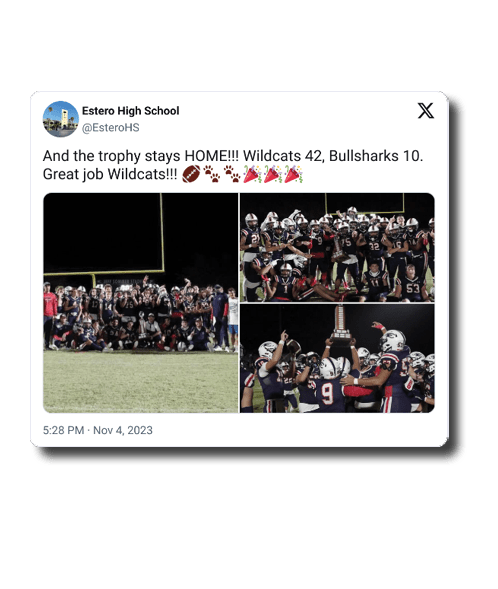Open the Estero High School profile avatar

tap(60, 119)
